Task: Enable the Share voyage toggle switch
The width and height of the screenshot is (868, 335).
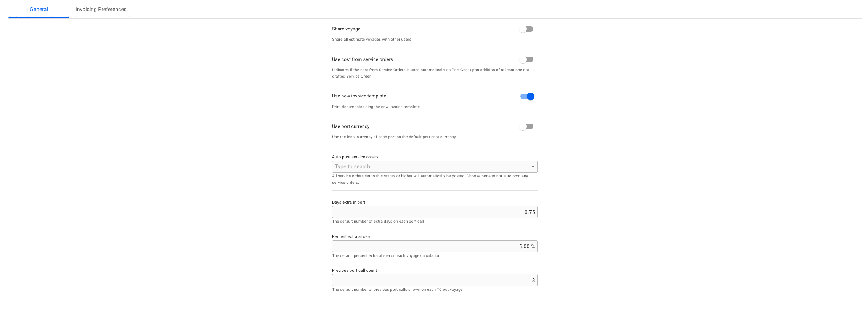Action: 526,29
